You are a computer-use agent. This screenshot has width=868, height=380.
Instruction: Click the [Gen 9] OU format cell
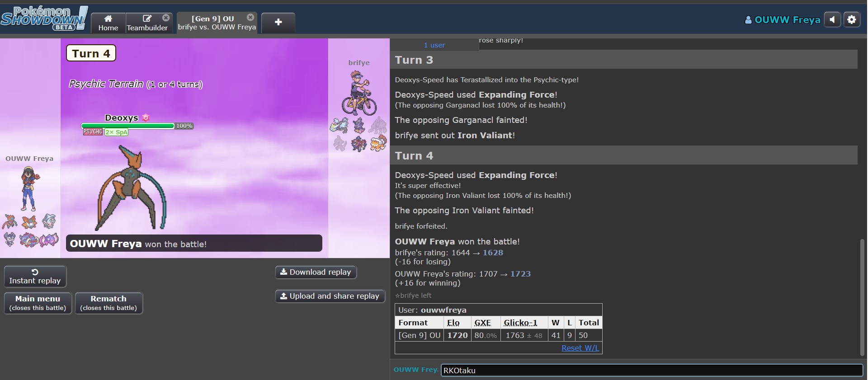click(420, 335)
